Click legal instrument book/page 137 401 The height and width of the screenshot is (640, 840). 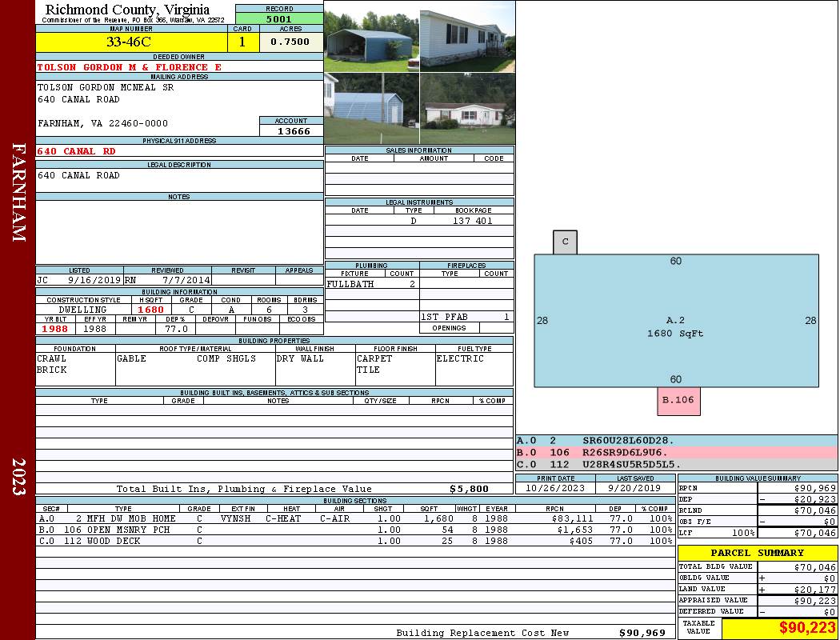pos(473,221)
